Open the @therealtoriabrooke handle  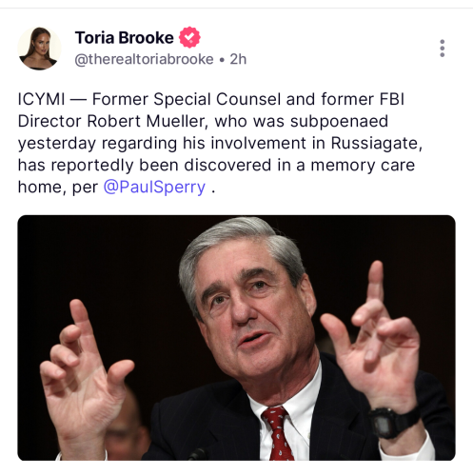[x=144, y=59]
